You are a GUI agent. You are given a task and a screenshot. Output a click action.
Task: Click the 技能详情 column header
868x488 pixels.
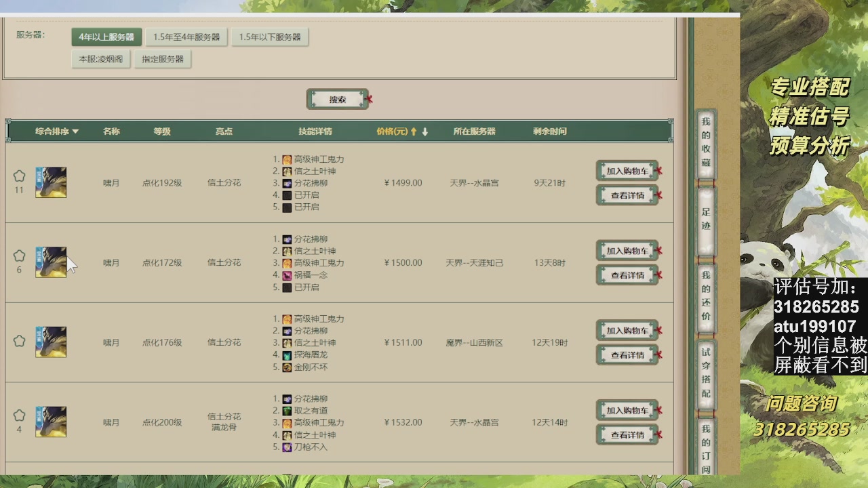coord(315,131)
